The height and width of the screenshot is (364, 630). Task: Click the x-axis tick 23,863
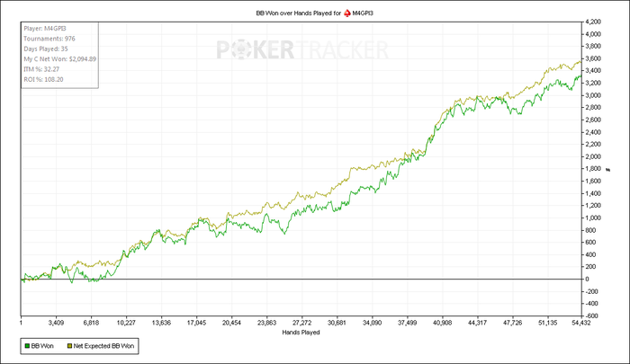tap(266, 323)
